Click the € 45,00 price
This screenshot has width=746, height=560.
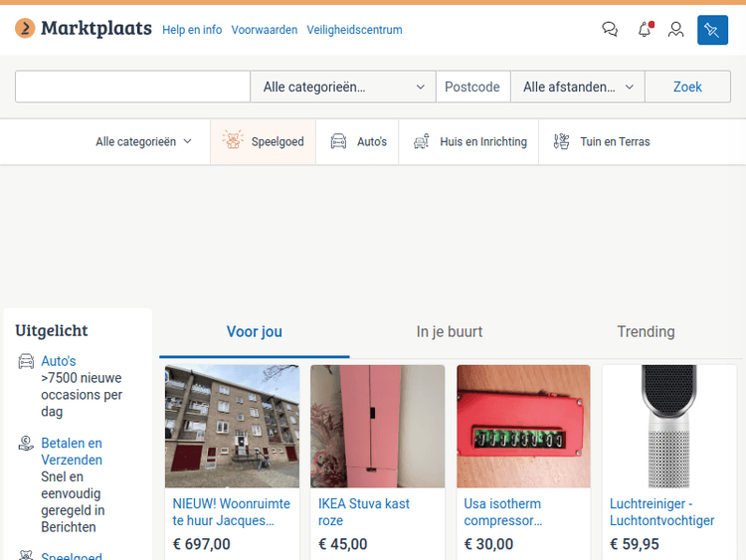342,544
